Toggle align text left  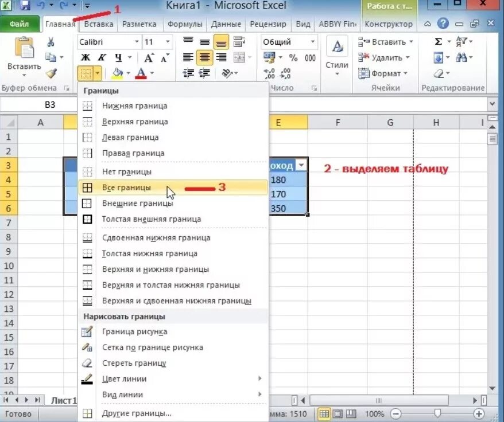point(188,58)
